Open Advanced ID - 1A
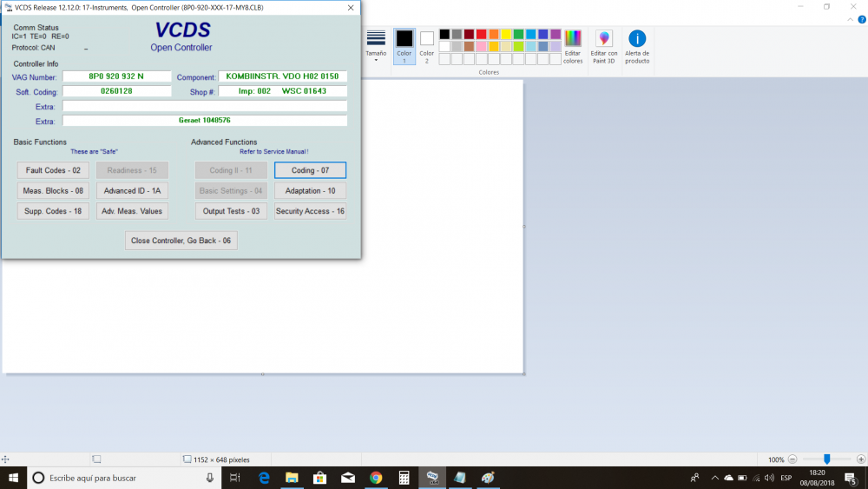Viewport: 868px width, 489px height. coord(132,190)
